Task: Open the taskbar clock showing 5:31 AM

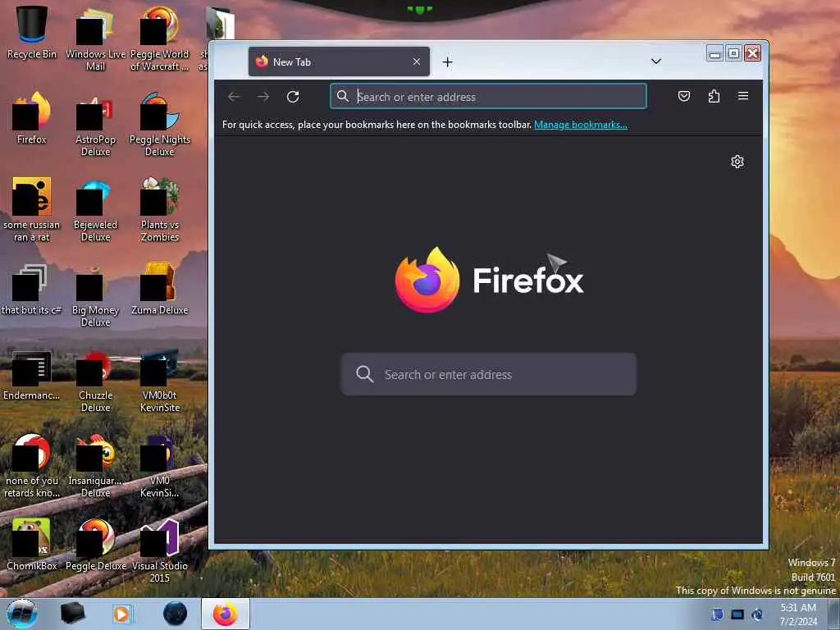Action: click(x=798, y=614)
